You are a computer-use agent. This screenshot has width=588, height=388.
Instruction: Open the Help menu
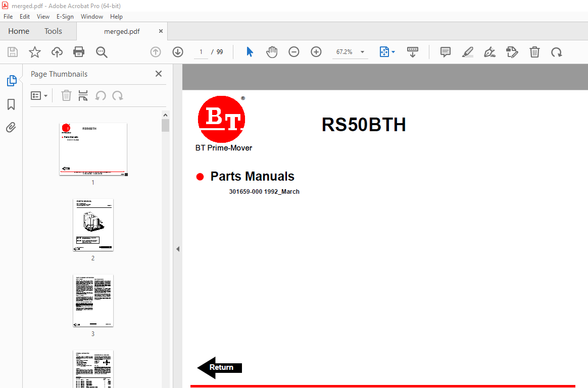coord(116,17)
